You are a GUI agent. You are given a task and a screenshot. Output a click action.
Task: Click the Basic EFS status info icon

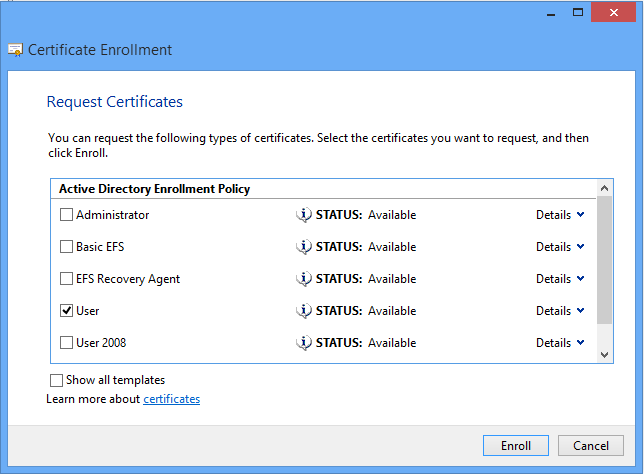click(x=304, y=247)
